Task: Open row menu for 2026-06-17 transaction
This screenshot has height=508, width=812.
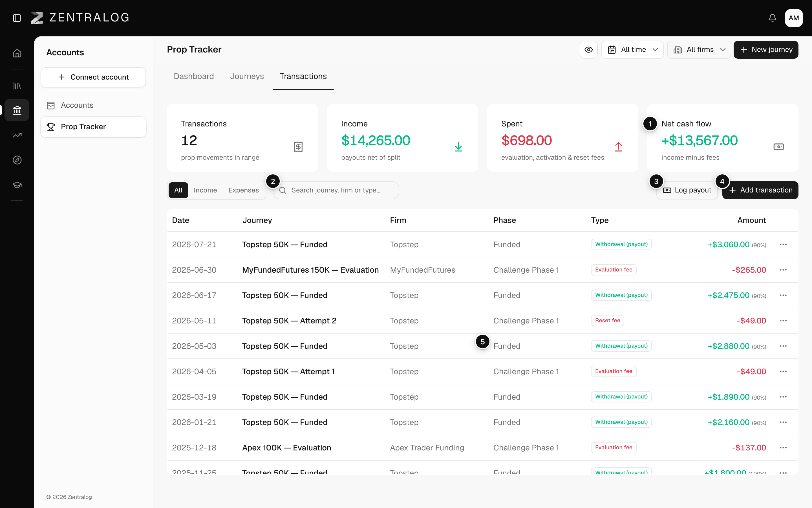Action: [783, 295]
